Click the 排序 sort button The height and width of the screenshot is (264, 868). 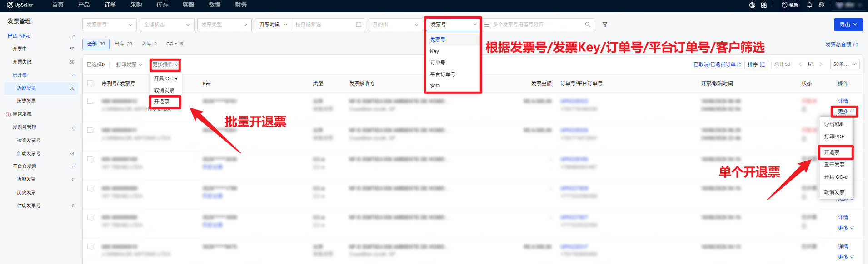click(x=756, y=64)
